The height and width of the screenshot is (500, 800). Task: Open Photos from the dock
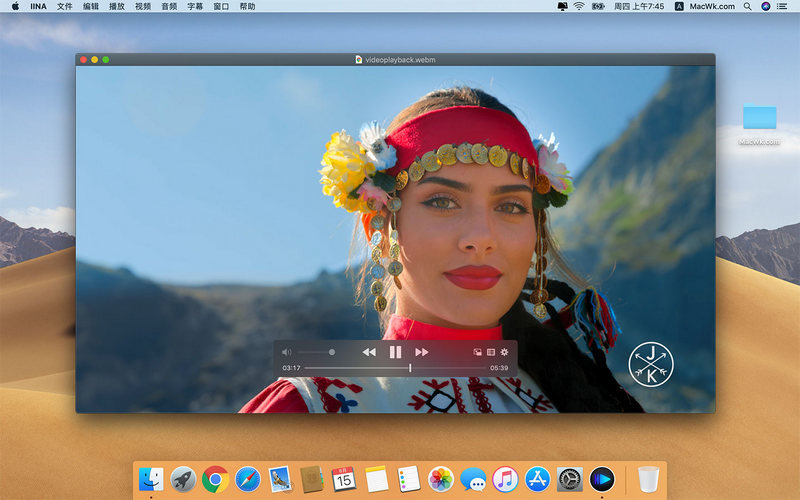[x=441, y=479]
